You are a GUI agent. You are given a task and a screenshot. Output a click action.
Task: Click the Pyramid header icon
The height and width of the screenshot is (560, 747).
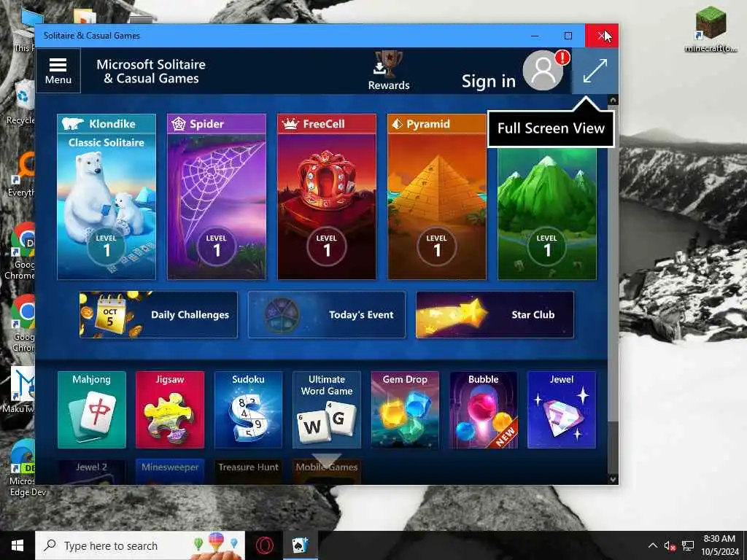click(397, 124)
